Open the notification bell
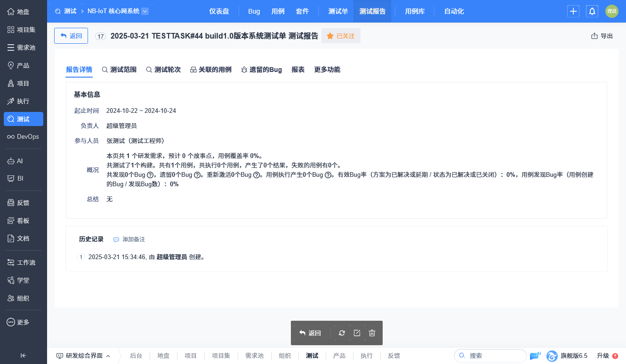This screenshot has height=364, width=626. (592, 11)
